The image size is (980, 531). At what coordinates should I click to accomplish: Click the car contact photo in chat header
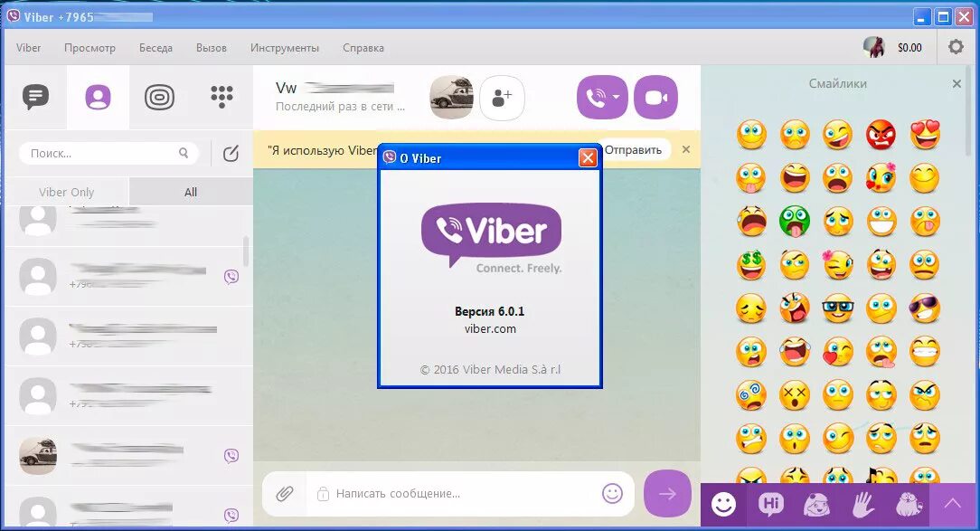tap(451, 97)
